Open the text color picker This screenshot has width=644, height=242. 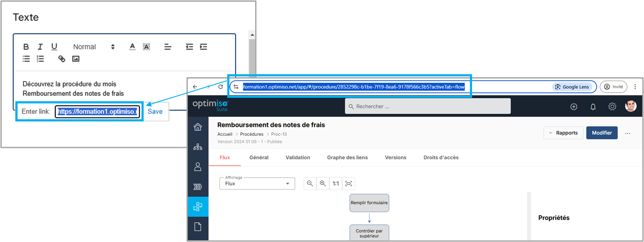(x=132, y=47)
